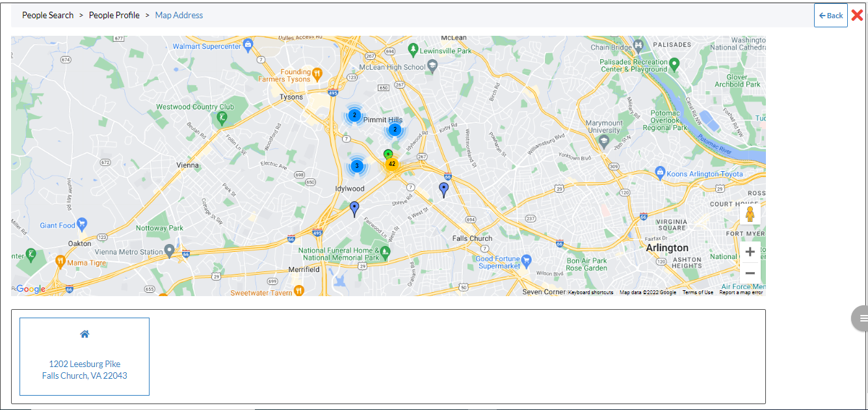Click the Merrifield label on the map
This screenshot has height=410, width=868.
point(304,269)
